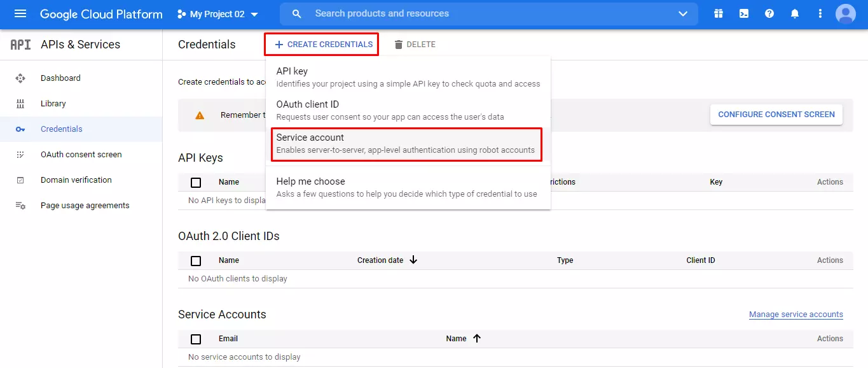Click the Google Cloud Platform logo
The width and height of the screenshot is (868, 368).
[x=101, y=14]
